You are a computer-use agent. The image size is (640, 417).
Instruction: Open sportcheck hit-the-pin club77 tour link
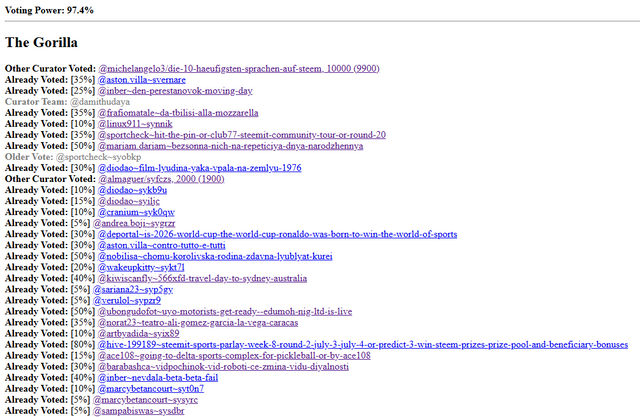point(242,135)
